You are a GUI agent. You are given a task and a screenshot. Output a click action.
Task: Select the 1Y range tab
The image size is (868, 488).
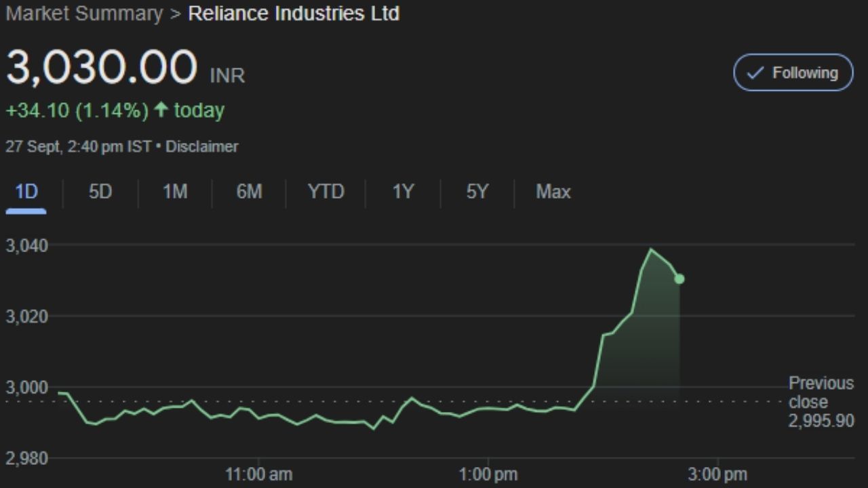tap(403, 192)
